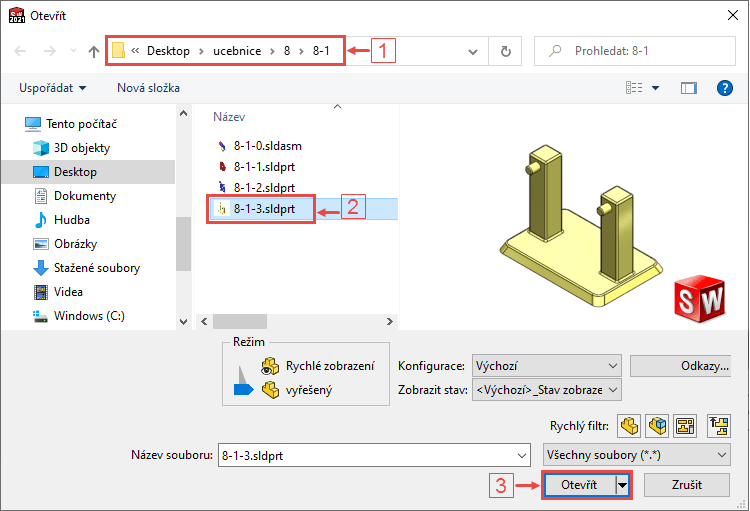Open the Uspořádat menu
750x511 pixels.
53,88
